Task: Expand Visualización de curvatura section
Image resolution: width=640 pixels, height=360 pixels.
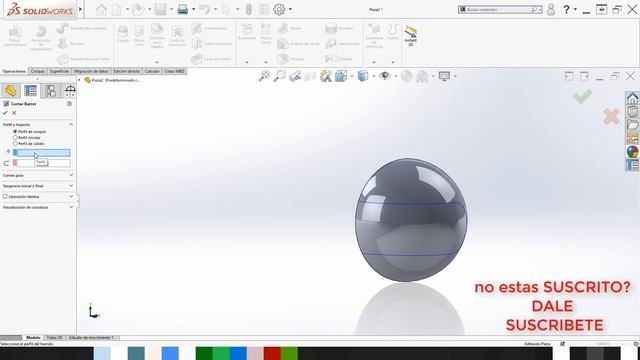Action: coord(71,207)
